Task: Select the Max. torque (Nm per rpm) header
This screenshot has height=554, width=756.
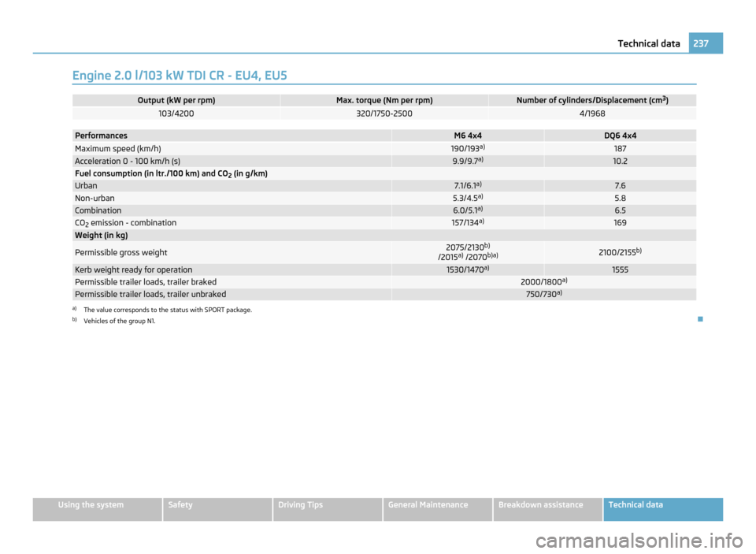Action: pos(384,100)
